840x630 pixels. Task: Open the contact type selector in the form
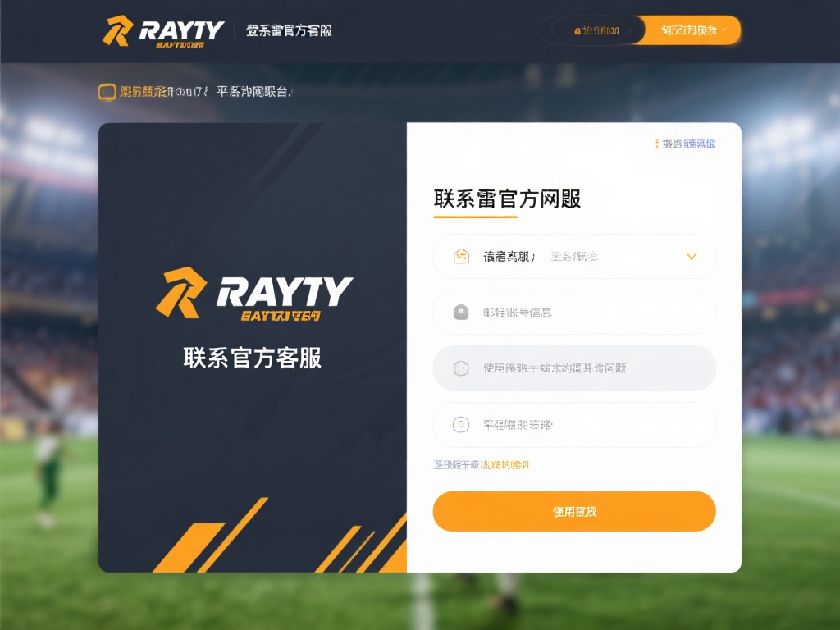574,256
